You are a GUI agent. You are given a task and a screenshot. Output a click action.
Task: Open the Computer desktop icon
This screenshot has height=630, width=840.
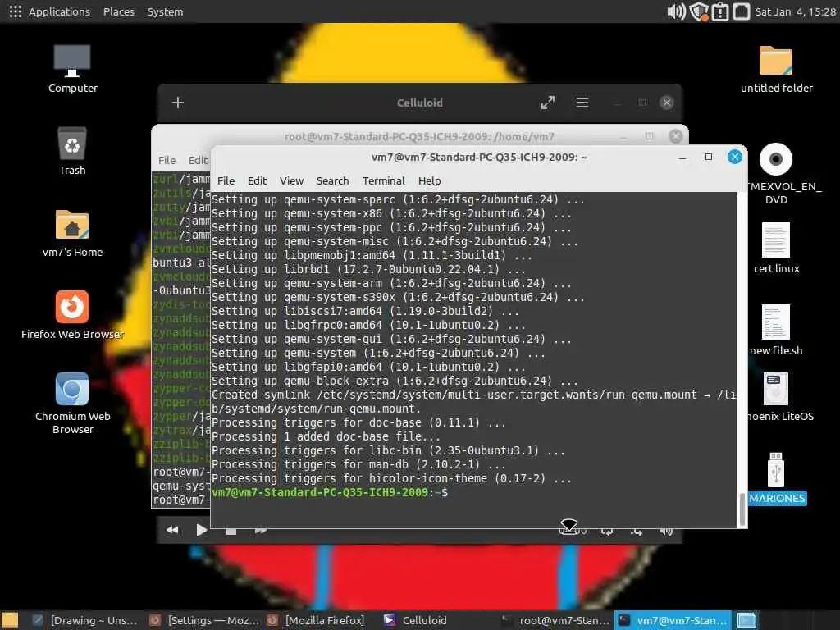click(x=72, y=69)
